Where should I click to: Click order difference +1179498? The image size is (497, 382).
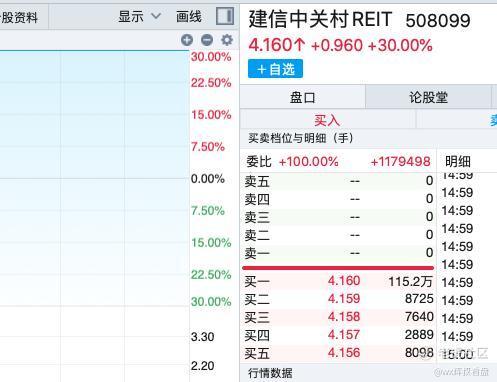click(x=400, y=162)
